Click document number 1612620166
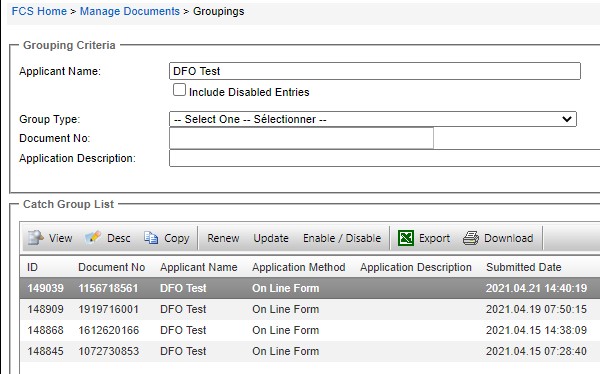 pyautogui.click(x=109, y=330)
